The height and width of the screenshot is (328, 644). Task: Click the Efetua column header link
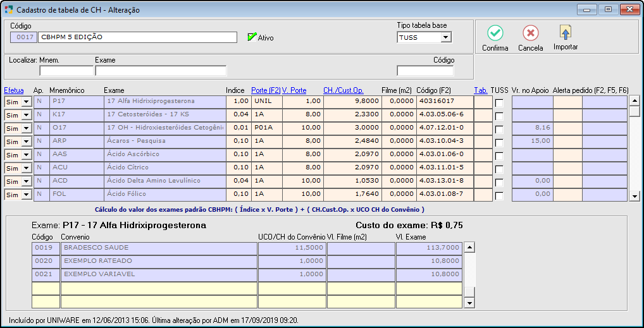coord(13,90)
